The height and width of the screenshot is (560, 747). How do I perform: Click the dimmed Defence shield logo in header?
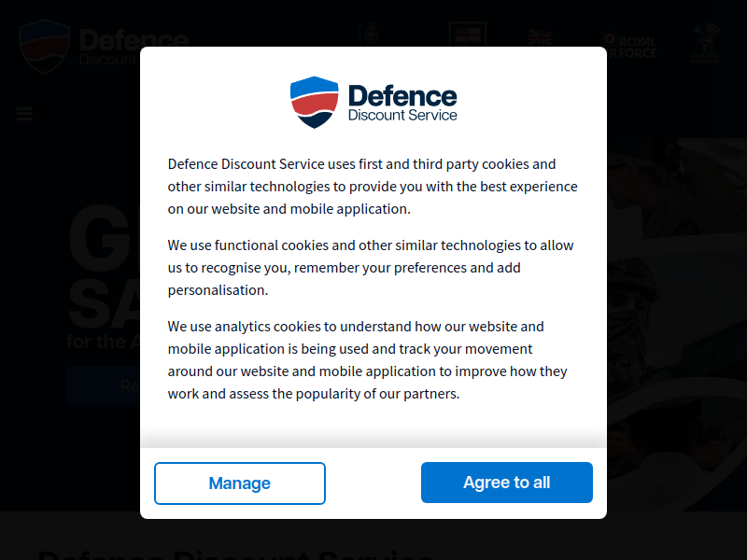click(x=44, y=46)
